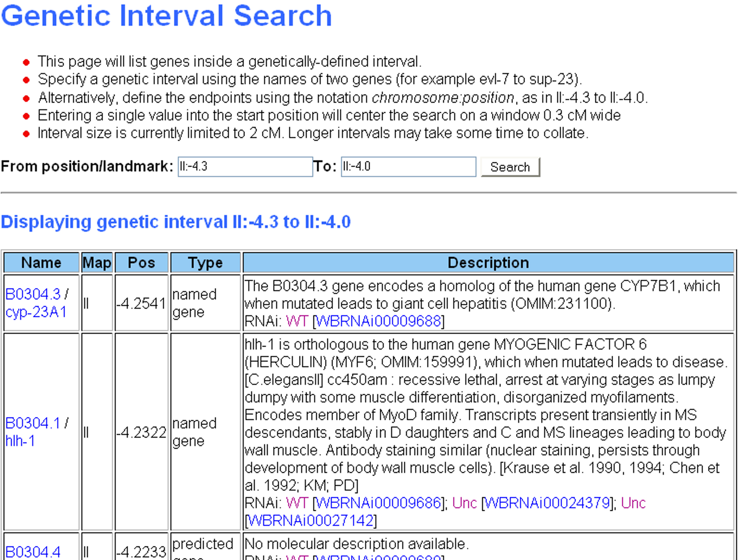Follow the WBRNAi00009688 RNAi link

(378, 321)
